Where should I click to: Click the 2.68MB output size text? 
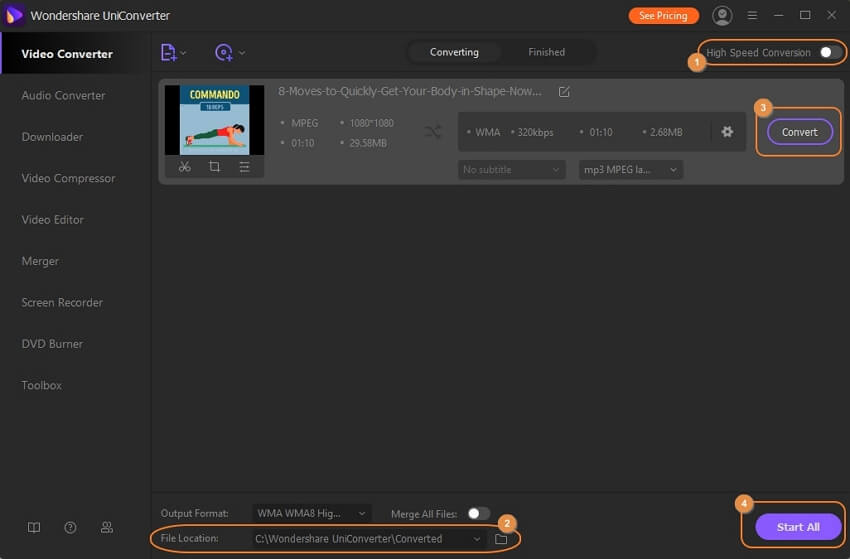[x=666, y=132]
